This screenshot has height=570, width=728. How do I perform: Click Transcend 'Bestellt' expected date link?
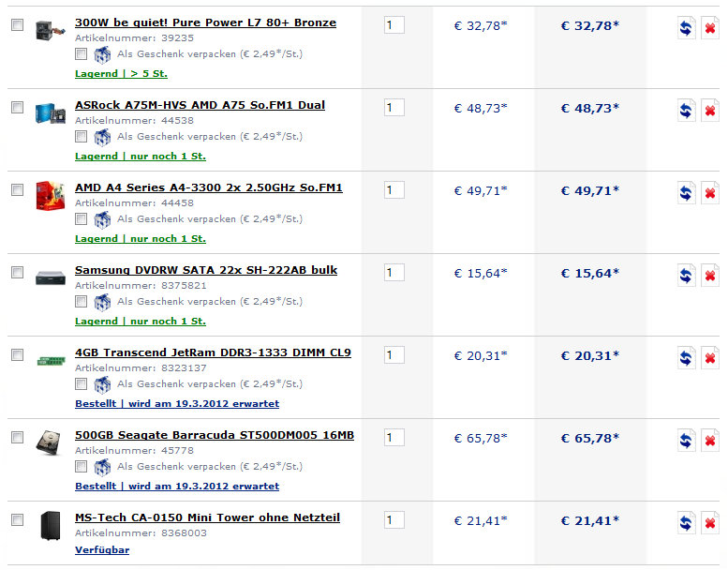(177, 404)
